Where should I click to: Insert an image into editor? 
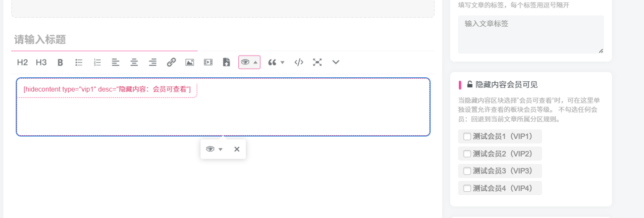click(x=190, y=62)
